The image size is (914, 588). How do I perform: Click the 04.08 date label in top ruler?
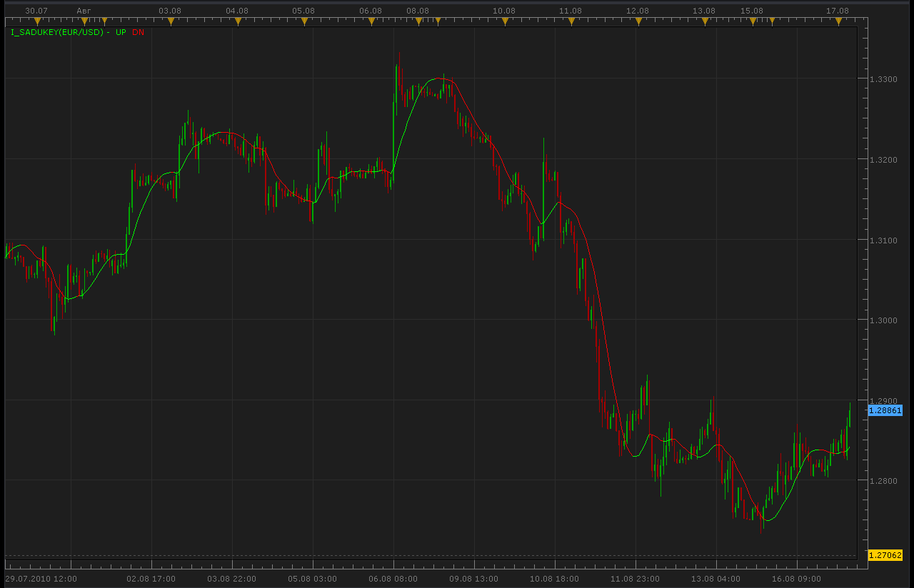(237, 11)
